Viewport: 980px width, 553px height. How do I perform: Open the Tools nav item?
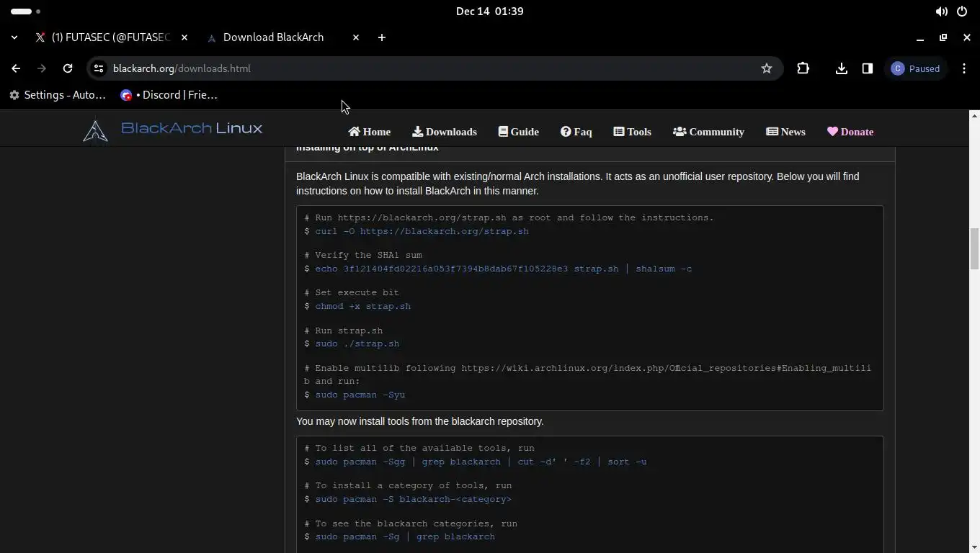tap(633, 132)
